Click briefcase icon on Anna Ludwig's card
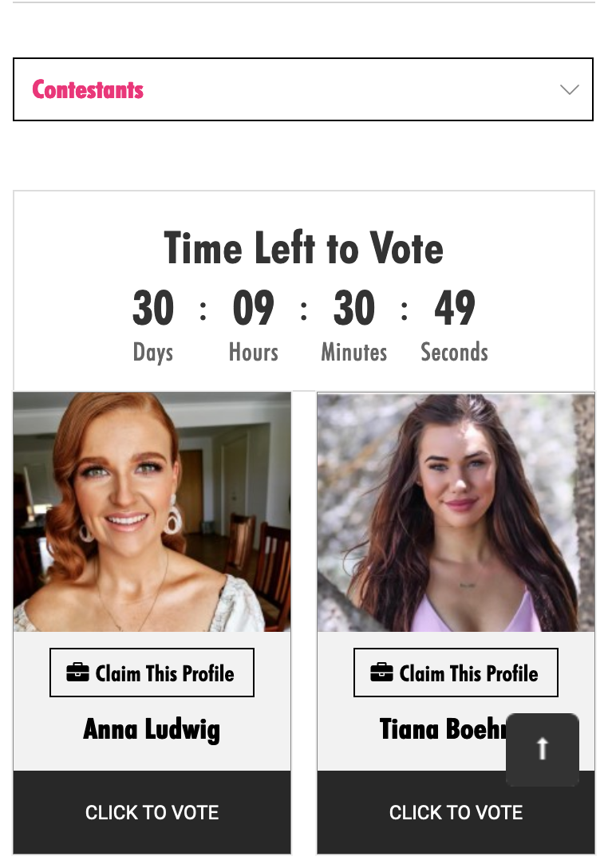Viewport: 608px width, 868px height. coord(77,673)
